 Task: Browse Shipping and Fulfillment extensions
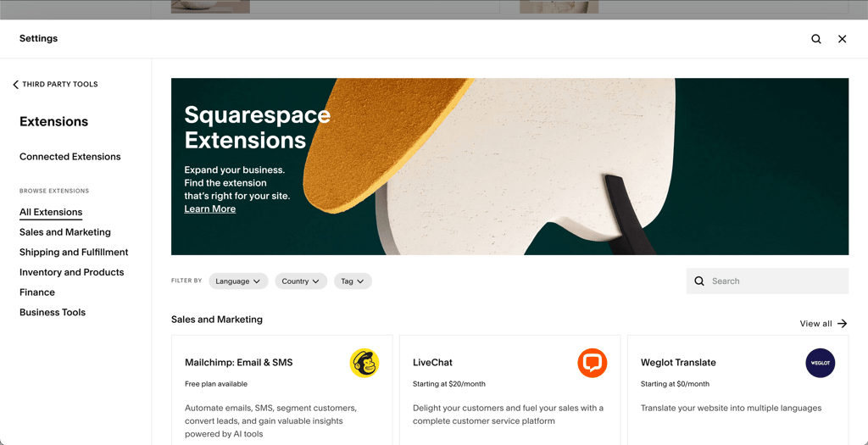point(74,253)
